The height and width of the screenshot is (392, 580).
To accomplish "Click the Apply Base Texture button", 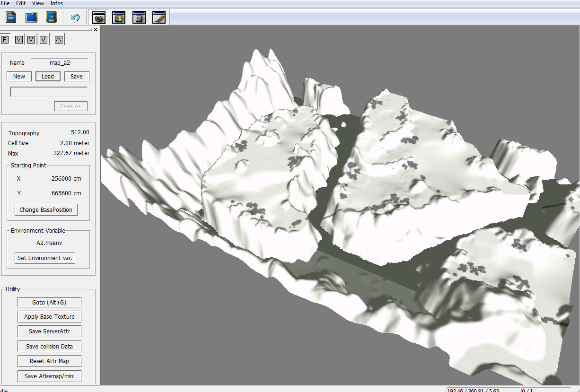I will pyautogui.click(x=49, y=317).
